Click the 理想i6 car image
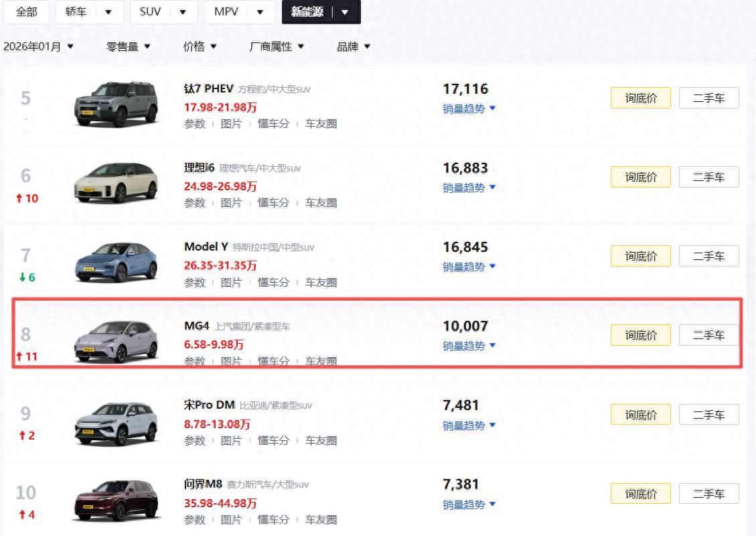Image resolution: width=756 pixels, height=536 pixels. [x=117, y=182]
